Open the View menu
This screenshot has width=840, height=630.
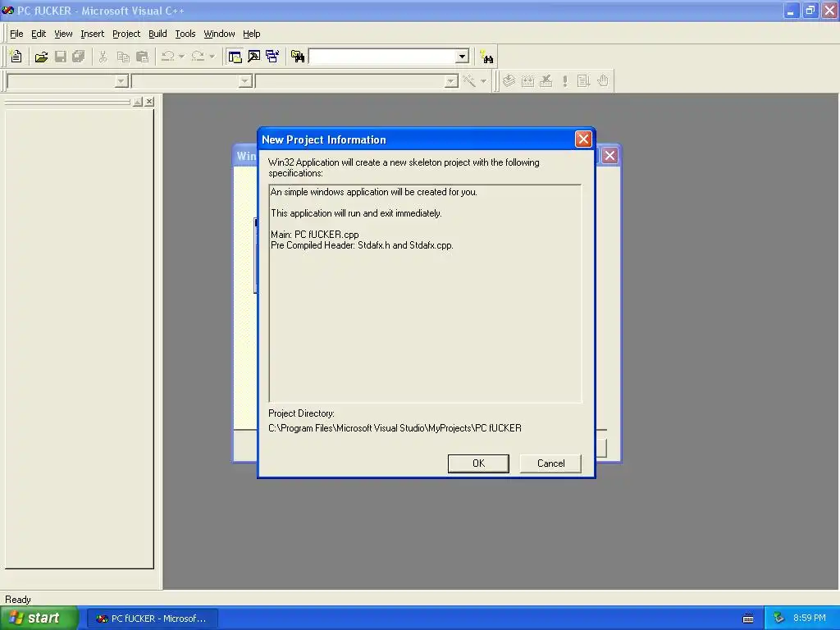63,34
